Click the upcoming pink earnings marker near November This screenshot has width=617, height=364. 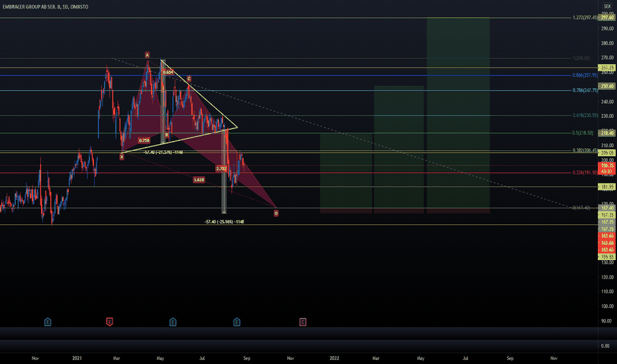click(x=303, y=322)
